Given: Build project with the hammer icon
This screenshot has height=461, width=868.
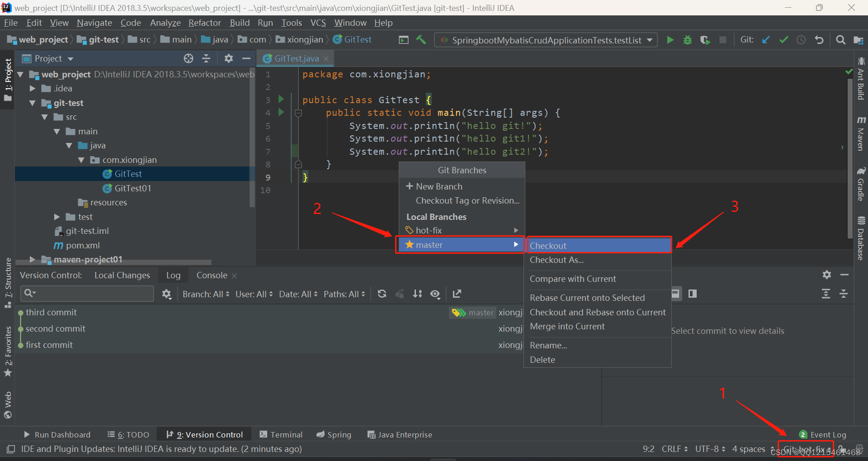Looking at the screenshot, I should 421,40.
